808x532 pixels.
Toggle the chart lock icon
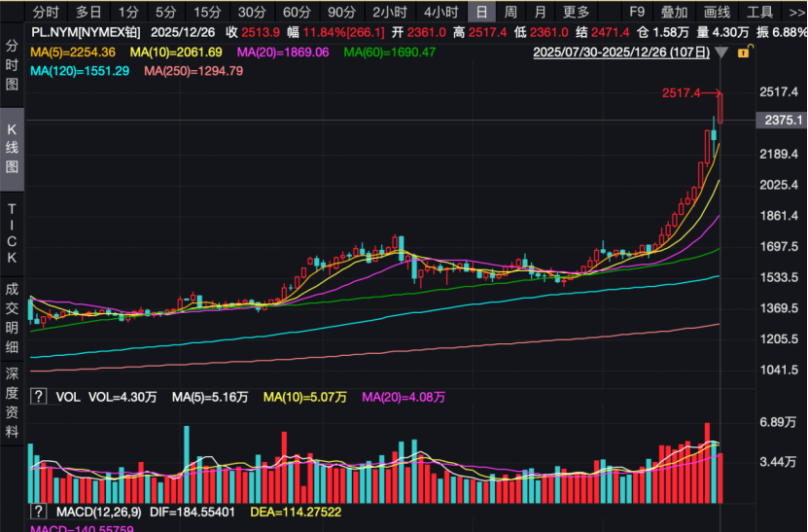(744, 52)
